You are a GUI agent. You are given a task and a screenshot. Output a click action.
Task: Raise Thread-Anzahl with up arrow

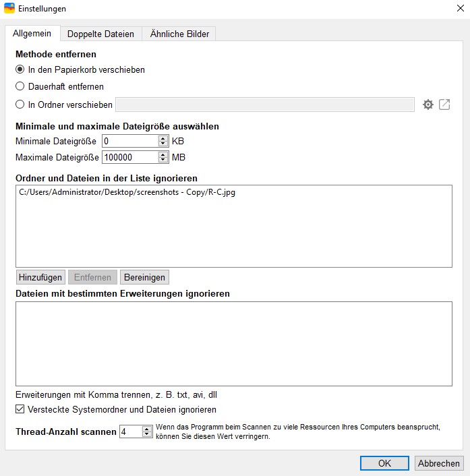pyautogui.click(x=147, y=429)
